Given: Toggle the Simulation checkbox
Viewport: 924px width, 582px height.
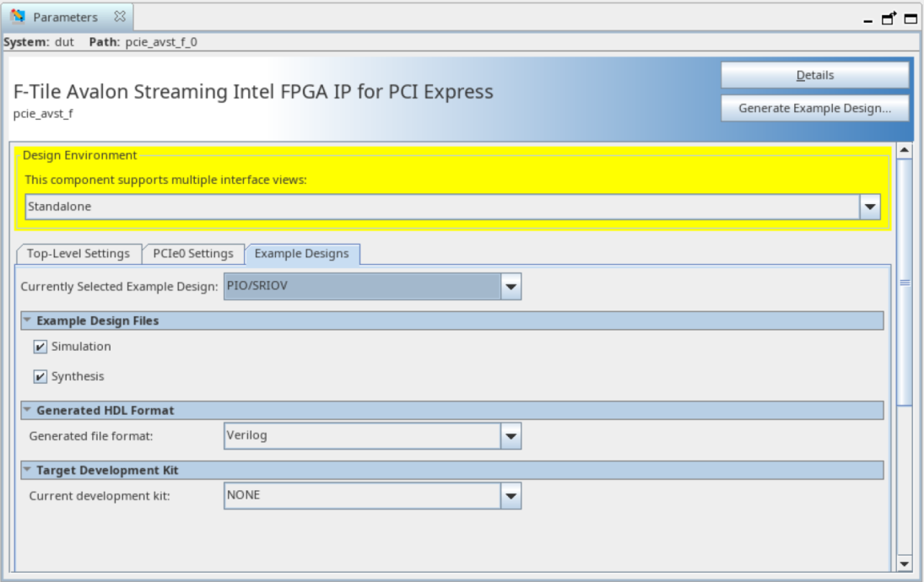Looking at the screenshot, I should (40, 347).
